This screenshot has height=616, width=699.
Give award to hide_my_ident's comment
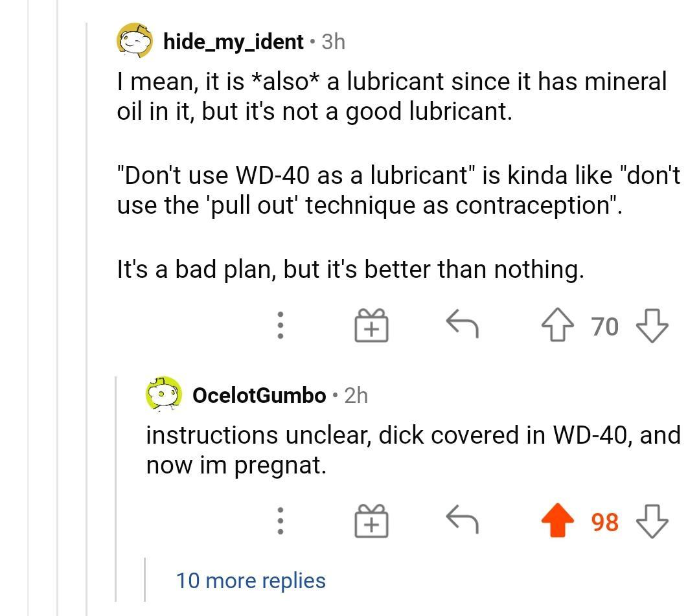[x=371, y=325]
